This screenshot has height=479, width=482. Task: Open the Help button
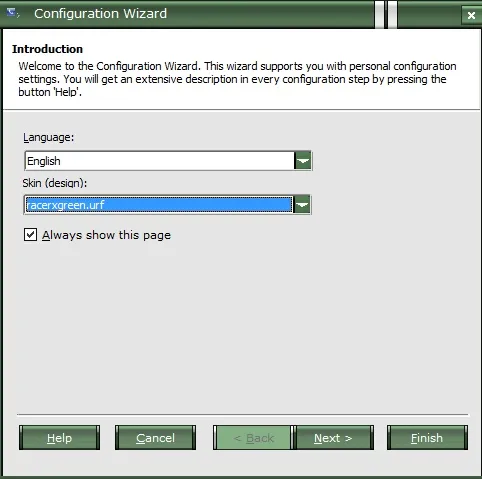59,438
